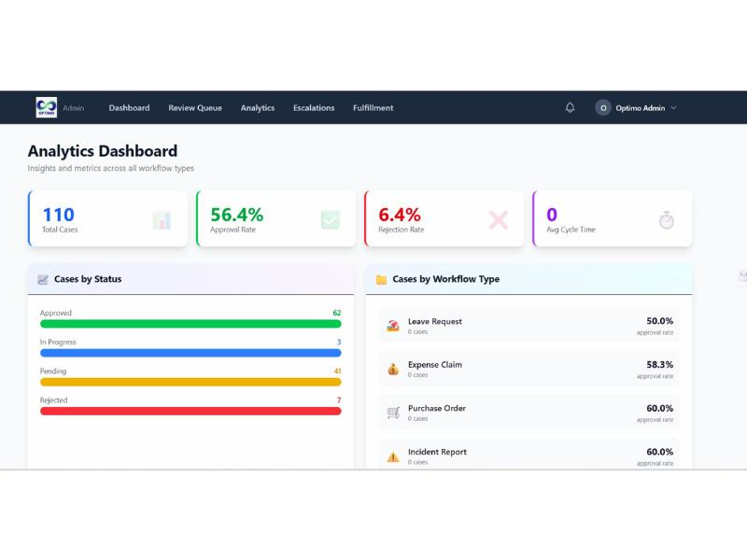Select the Expense Claim workflow row
Screen dimensions: 747x560
(x=529, y=370)
